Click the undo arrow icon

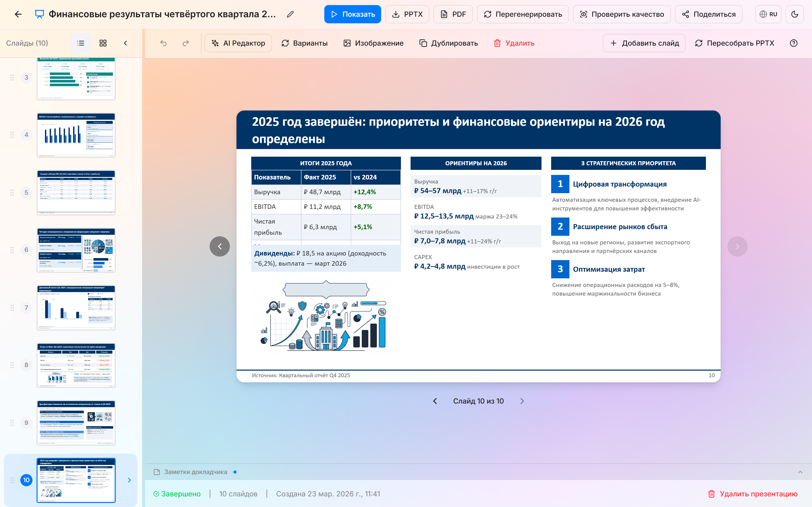click(163, 43)
